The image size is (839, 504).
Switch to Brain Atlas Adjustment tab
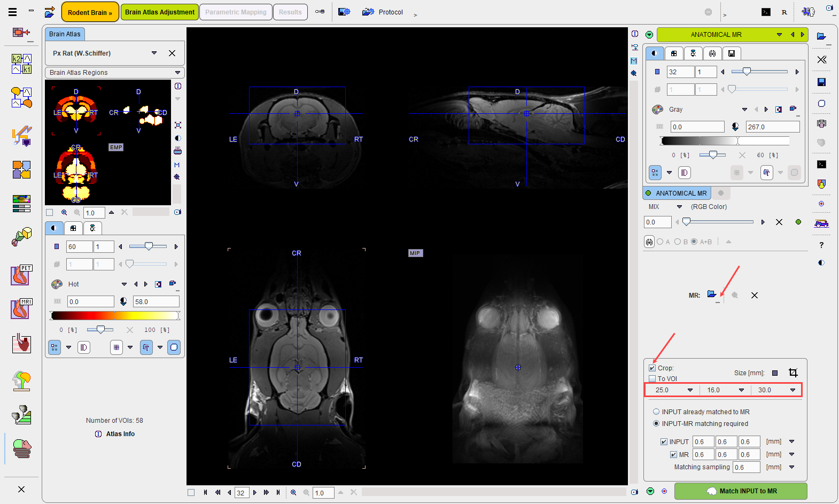(160, 12)
